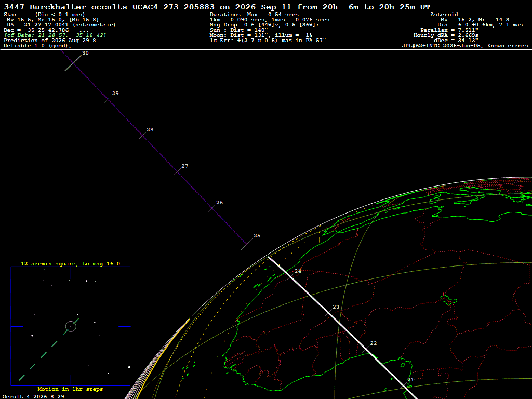Click the '12 arcmin square, to mag 16.0' caption

(71, 264)
